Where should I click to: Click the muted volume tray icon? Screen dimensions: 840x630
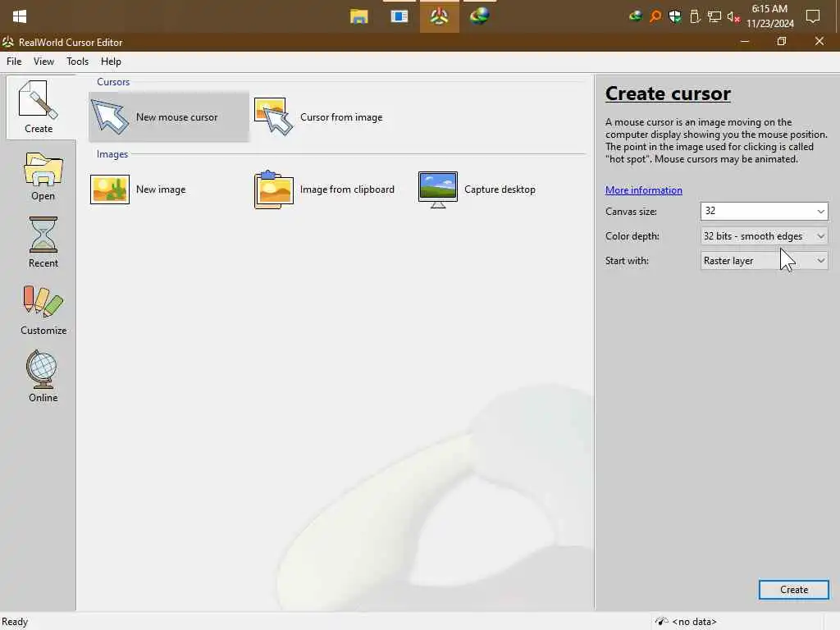pos(733,16)
